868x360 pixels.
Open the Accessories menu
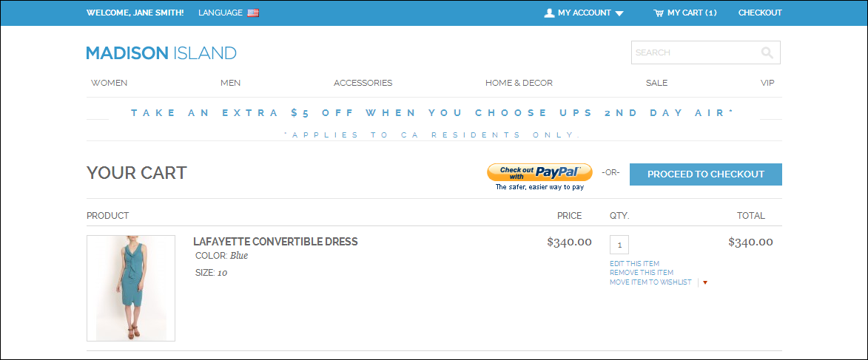(363, 83)
